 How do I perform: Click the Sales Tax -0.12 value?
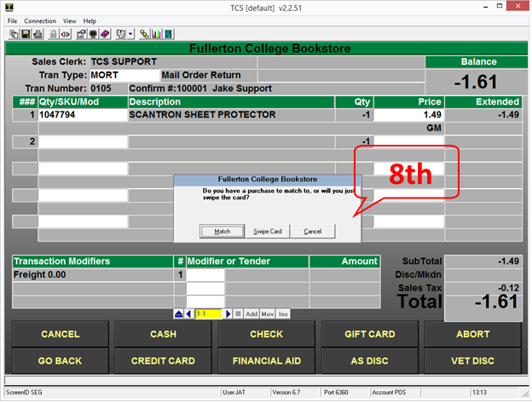point(508,288)
